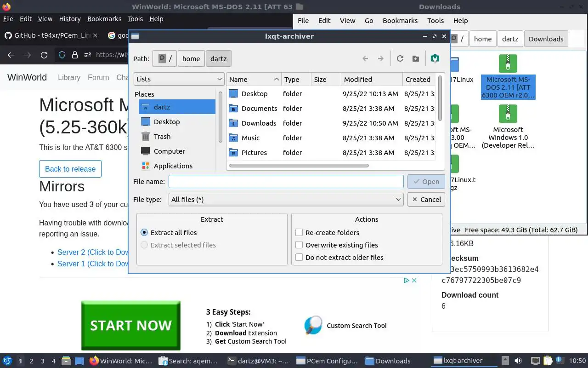Image resolution: width=588 pixels, height=368 pixels.
Task: Switch to the GitHub t94xr/PCem tab
Action: point(52,35)
